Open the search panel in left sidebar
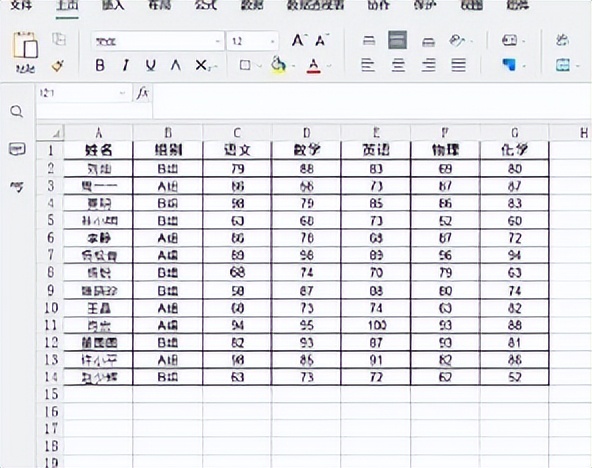Image resolution: width=592 pixels, height=468 pixels. click(x=17, y=111)
